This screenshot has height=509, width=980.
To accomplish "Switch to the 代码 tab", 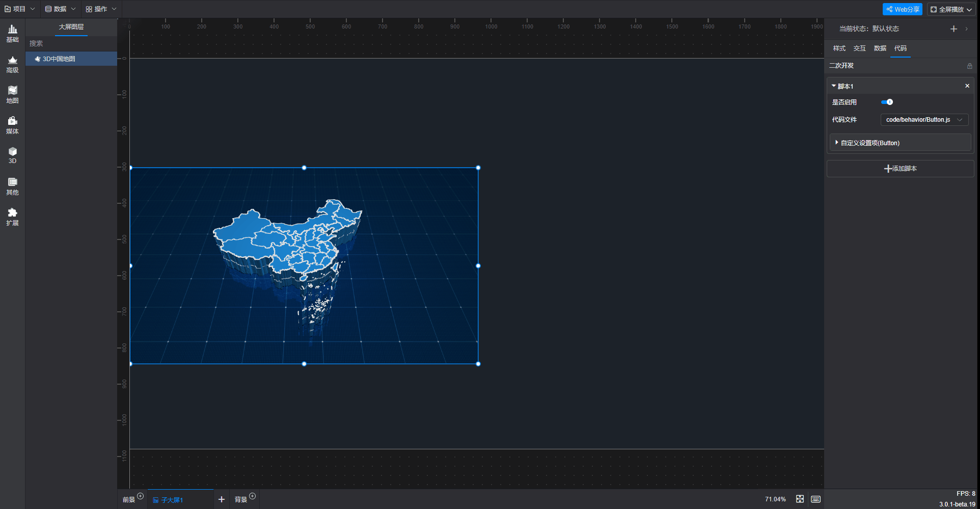I will point(900,48).
